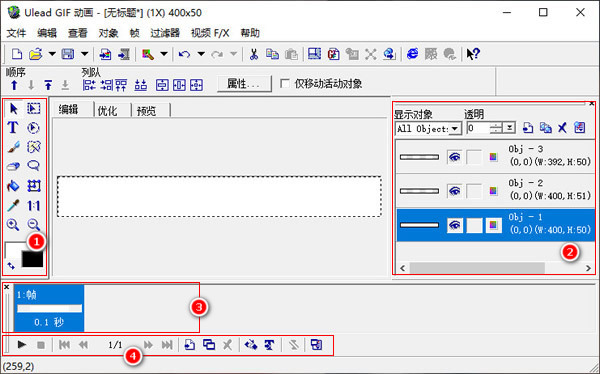Click the 1:1 actual size tool

click(34, 206)
